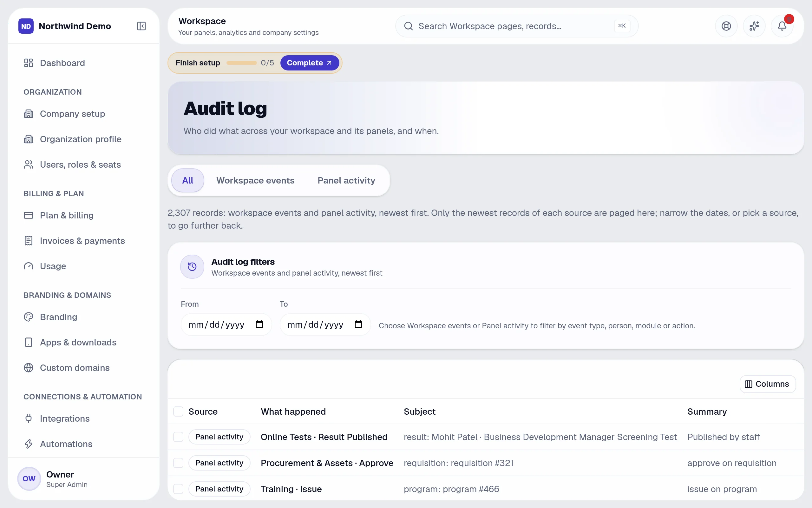The width and height of the screenshot is (812, 508).
Task: Click the Invoices & payments receipt icon
Action: (x=29, y=241)
